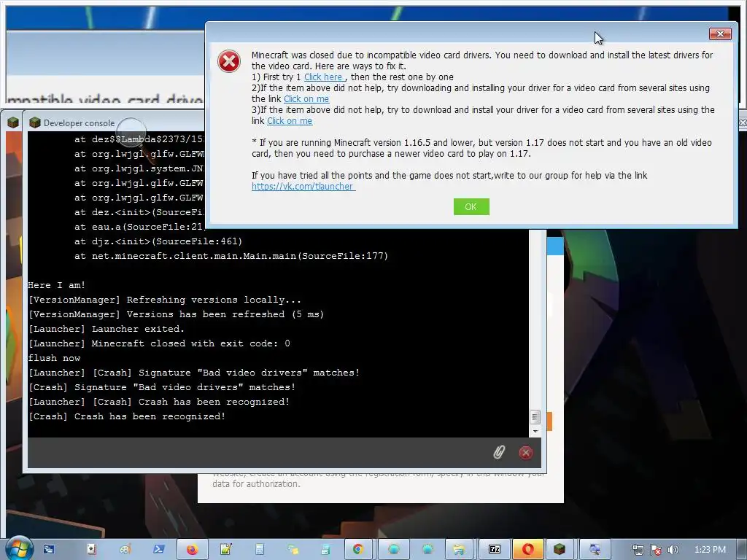Click the 'at djz.<init>(SourceFile:461)' line

pyautogui.click(x=158, y=241)
